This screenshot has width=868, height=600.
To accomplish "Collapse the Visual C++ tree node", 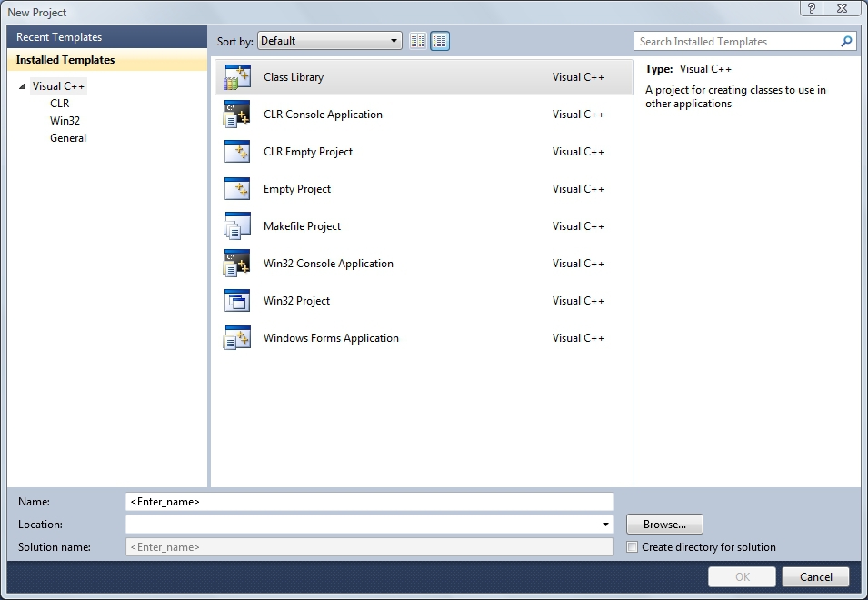I will 22,86.
